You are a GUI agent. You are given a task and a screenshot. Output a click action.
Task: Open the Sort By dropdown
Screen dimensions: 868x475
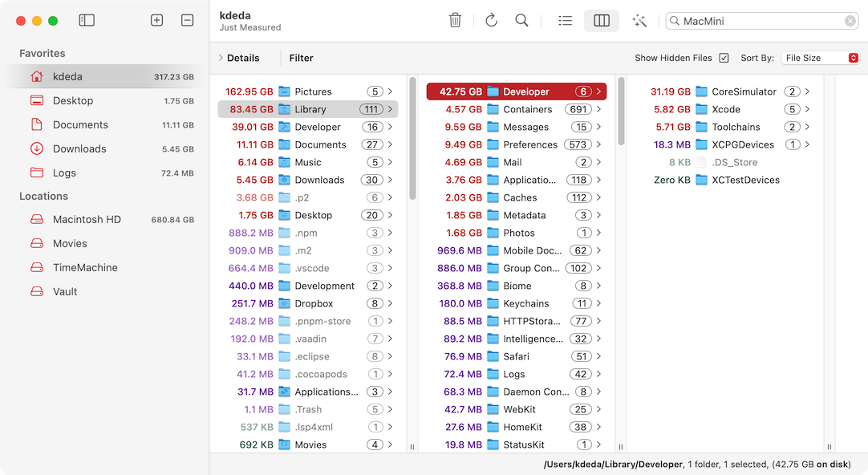(820, 58)
